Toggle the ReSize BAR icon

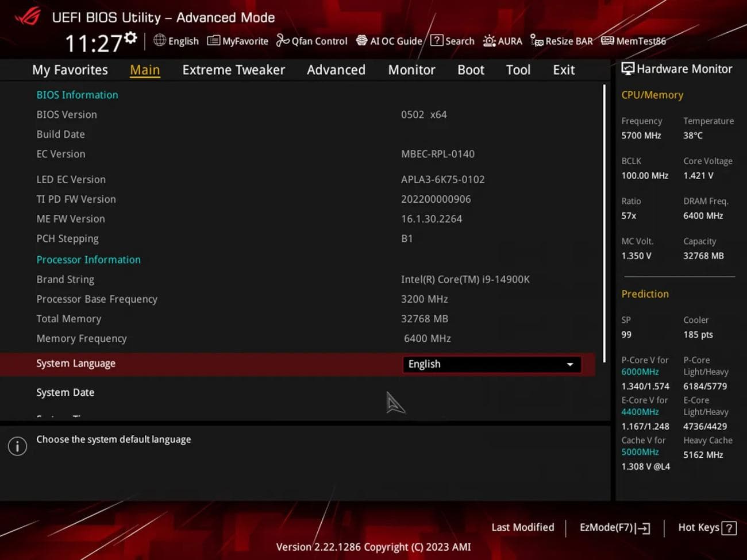click(536, 40)
